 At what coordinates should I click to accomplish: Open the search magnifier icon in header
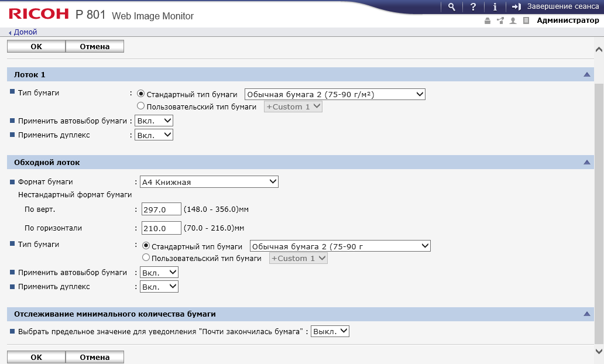coord(451,7)
